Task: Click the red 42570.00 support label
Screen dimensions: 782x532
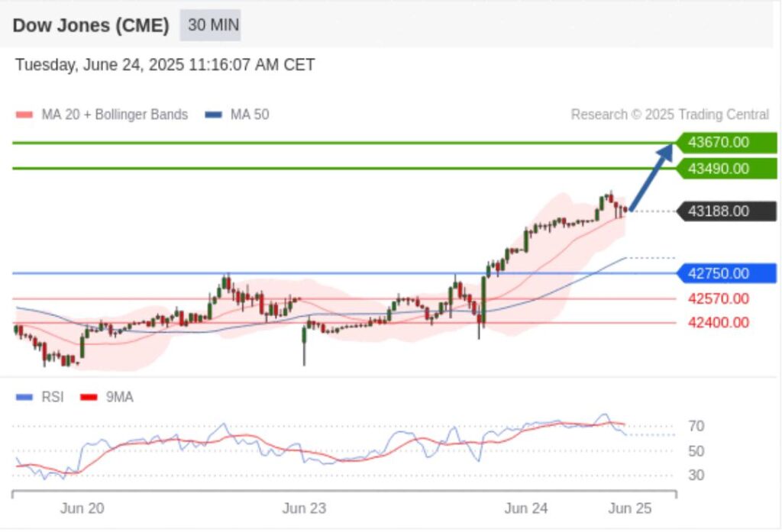Action: pos(718,298)
